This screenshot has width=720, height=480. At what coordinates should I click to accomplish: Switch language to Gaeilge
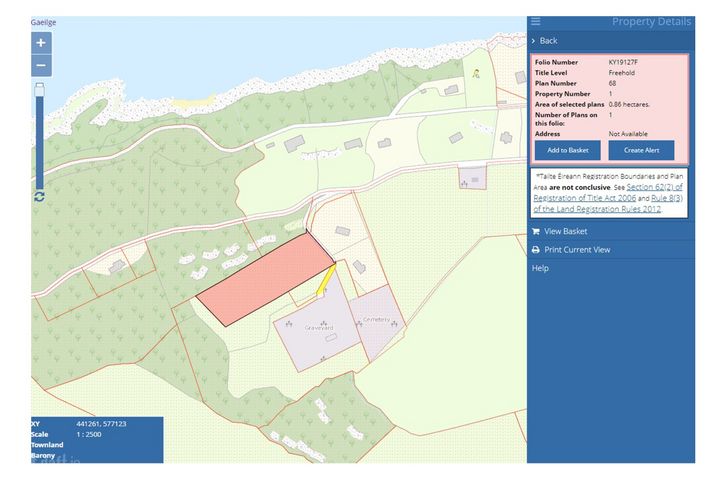coord(43,21)
